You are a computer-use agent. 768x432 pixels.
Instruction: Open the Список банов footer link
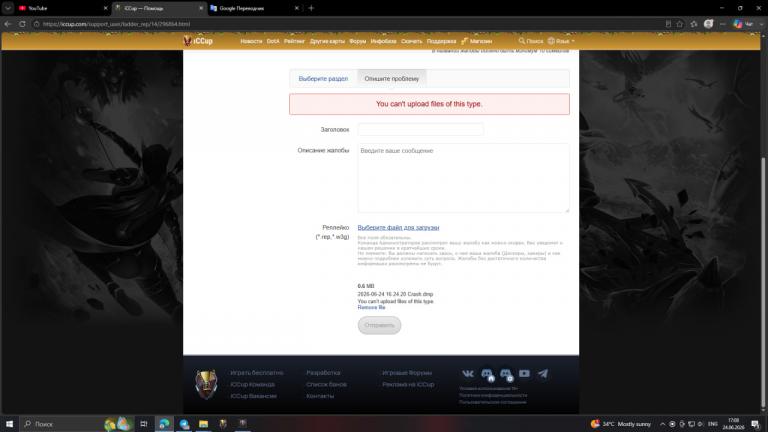coord(326,384)
